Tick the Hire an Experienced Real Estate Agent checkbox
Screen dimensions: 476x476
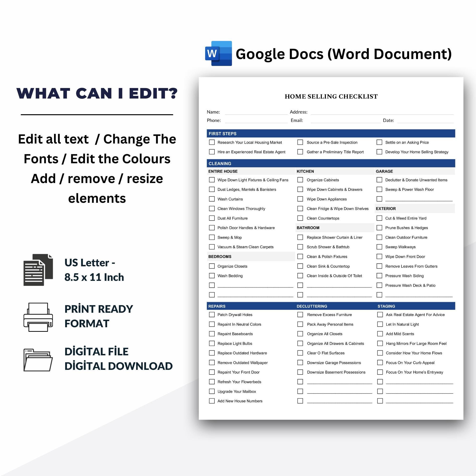(212, 152)
